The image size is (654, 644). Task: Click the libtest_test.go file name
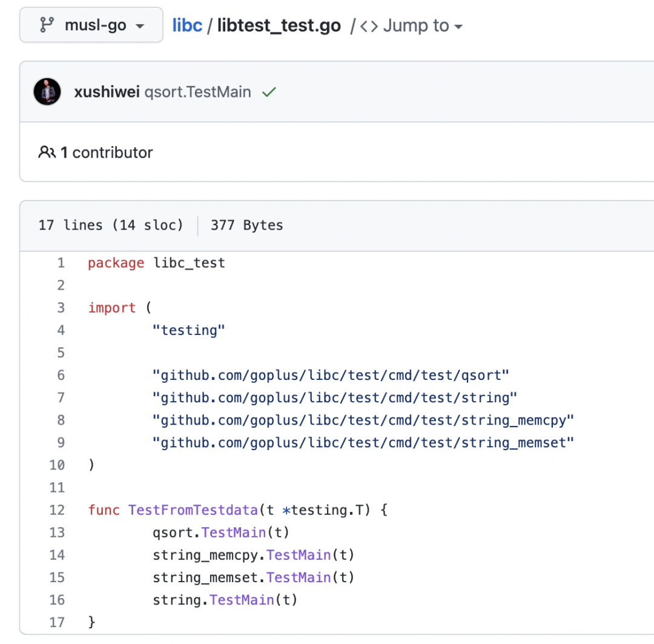[x=279, y=25]
